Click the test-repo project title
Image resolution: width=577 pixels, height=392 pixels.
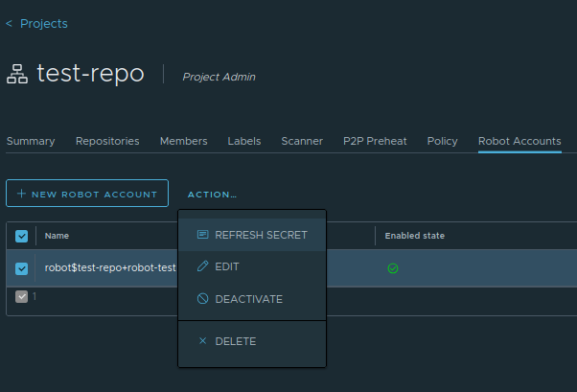tap(90, 73)
